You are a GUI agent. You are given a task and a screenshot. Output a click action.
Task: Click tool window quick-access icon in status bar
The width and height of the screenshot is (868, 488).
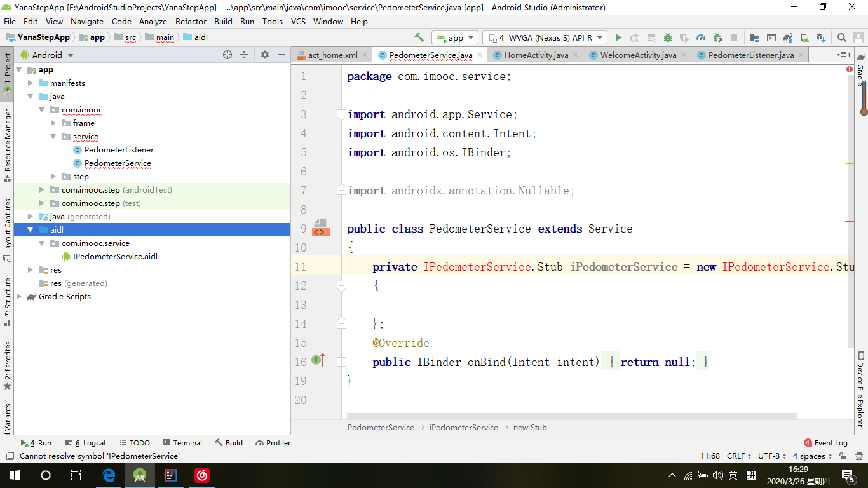pyautogui.click(x=10, y=456)
